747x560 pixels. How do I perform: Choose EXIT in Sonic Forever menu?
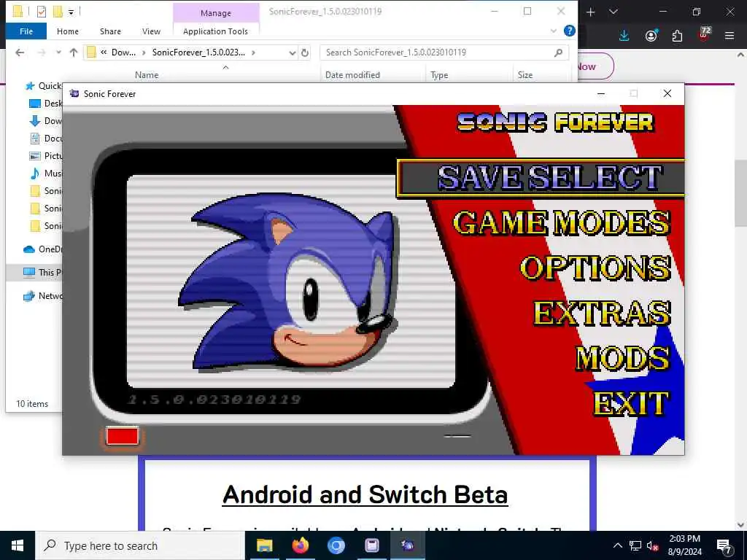631,404
